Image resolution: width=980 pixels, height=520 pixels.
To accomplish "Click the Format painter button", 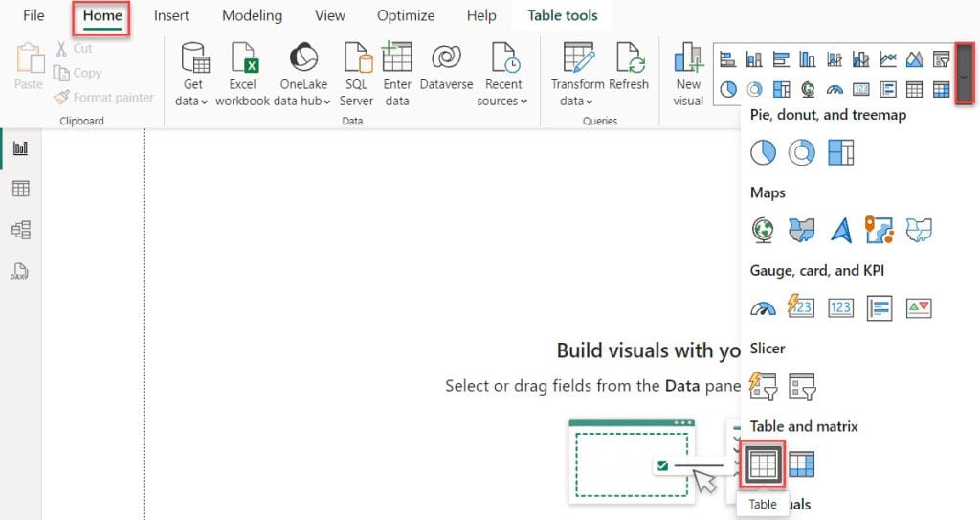I will 103,97.
